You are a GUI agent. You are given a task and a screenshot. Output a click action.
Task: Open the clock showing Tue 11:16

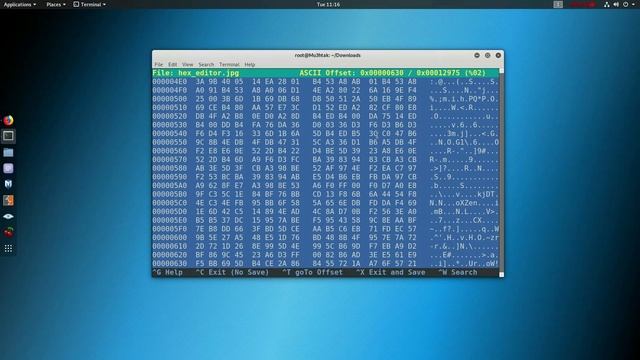[328, 4]
